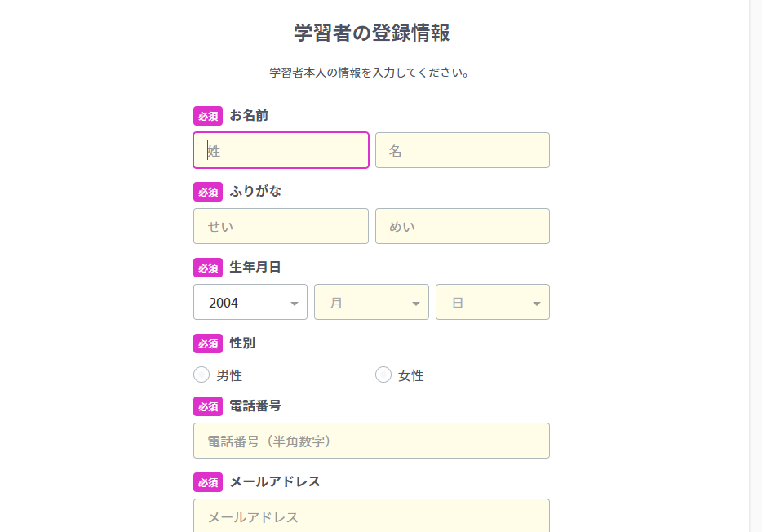762x532 pixels.
Task: Click the 姓 (last name) input field
Action: click(281, 150)
